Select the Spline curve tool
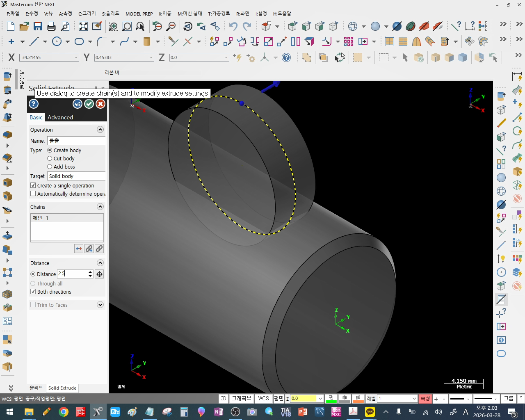The width and height of the screenshot is (525, 420). (124, 41)
